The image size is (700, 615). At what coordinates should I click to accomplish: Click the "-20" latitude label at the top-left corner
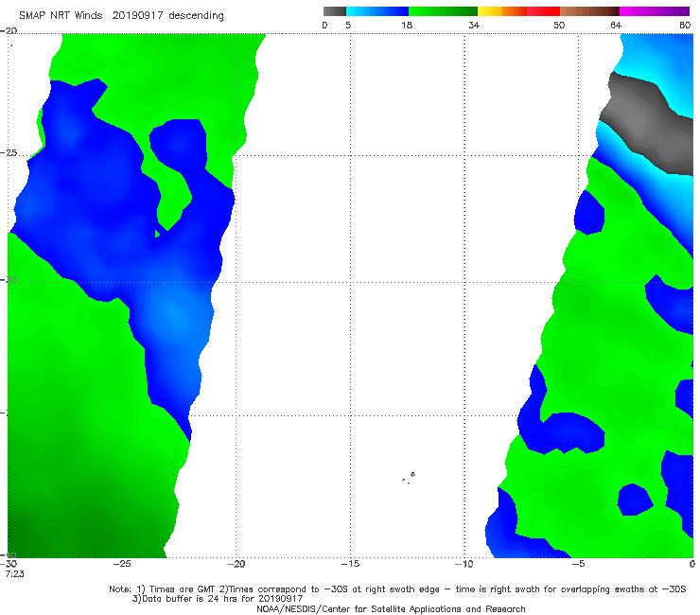9,30
